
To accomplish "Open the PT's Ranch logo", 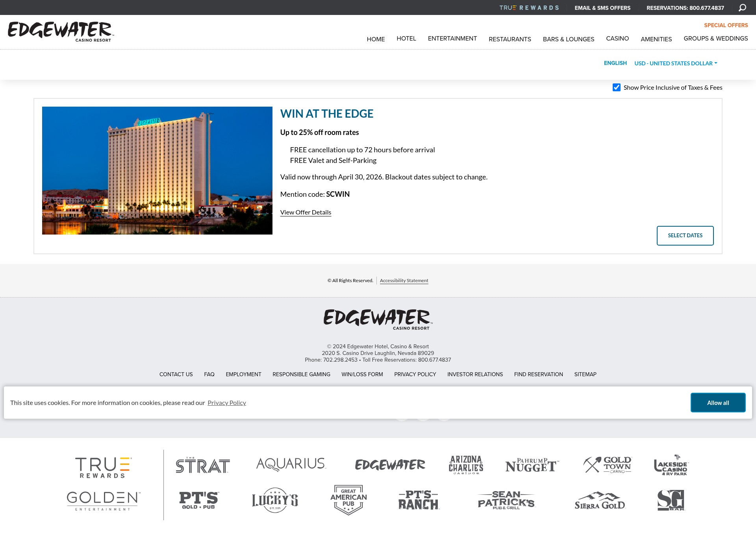I will tap(419, 500).
